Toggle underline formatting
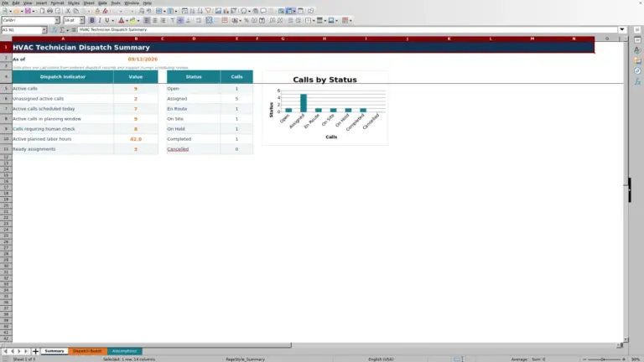 [106, 20]
